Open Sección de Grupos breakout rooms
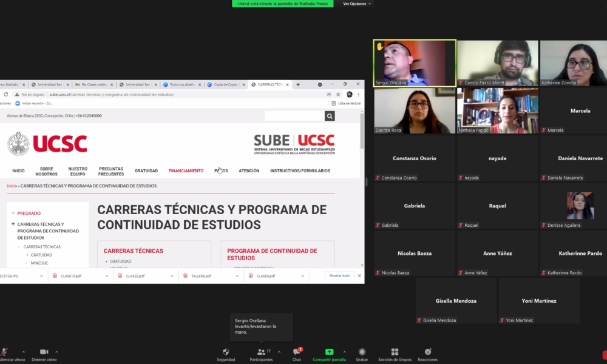The width and height of the screenshot is (607, 364). [x=395, y=352]
